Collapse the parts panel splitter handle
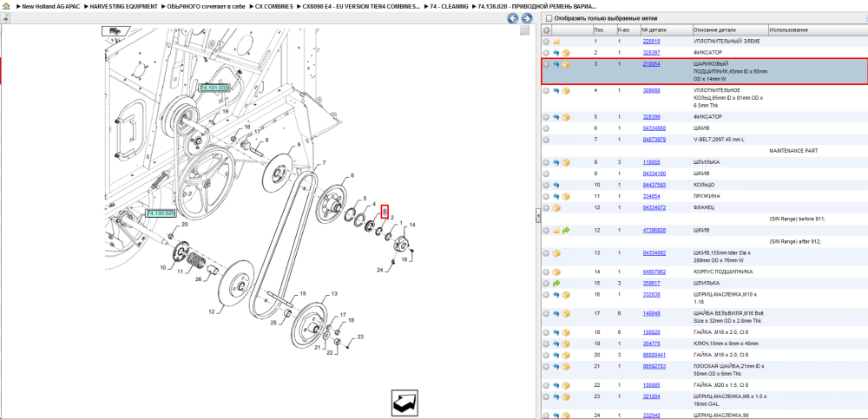 click(x=538, y=216)
